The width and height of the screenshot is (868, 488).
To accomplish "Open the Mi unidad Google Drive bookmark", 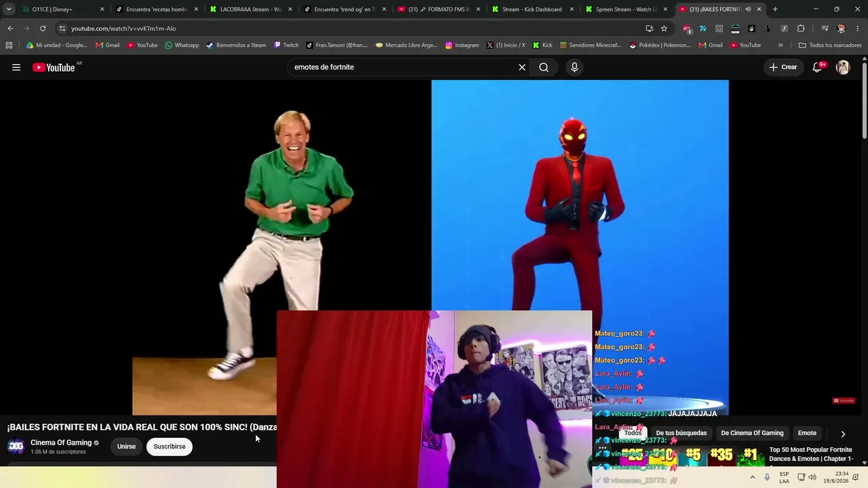I will coord(56,45).
